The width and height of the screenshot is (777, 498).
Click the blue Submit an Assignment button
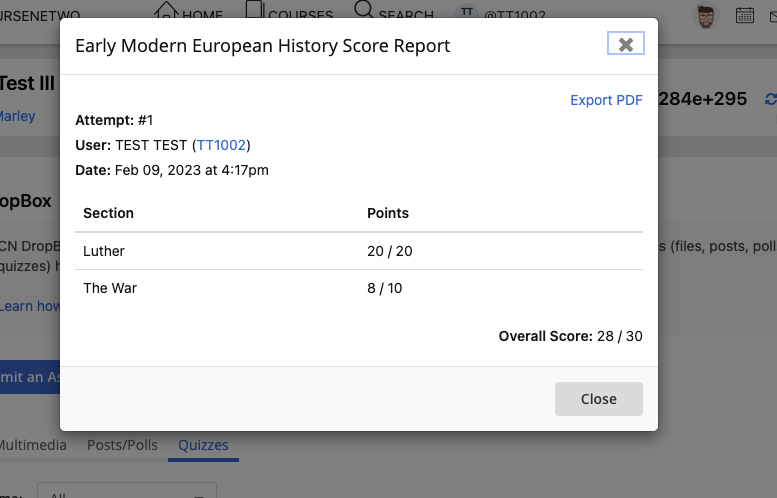click(x=30, y=377)
